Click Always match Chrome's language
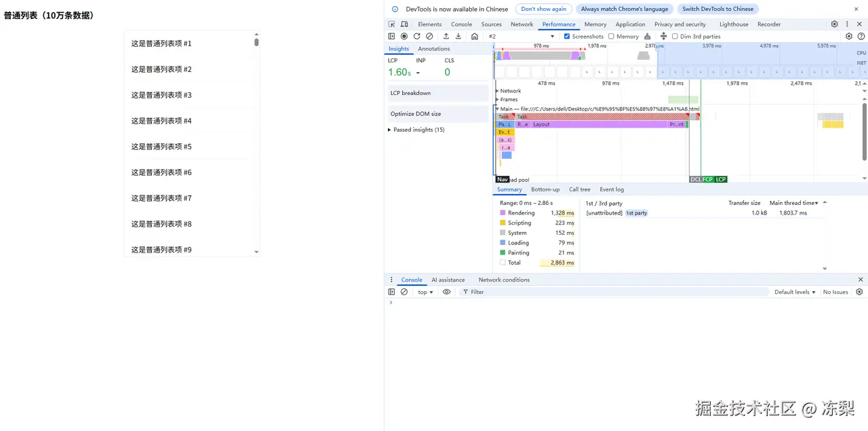The width and height of the screenshot is (868, 431). pos(625,9)
